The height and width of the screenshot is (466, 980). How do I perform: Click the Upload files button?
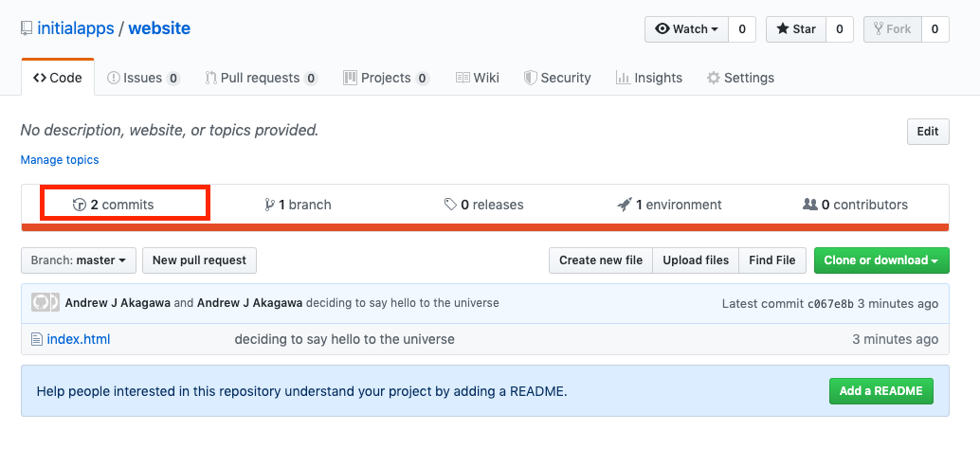(x=696, y=260)
